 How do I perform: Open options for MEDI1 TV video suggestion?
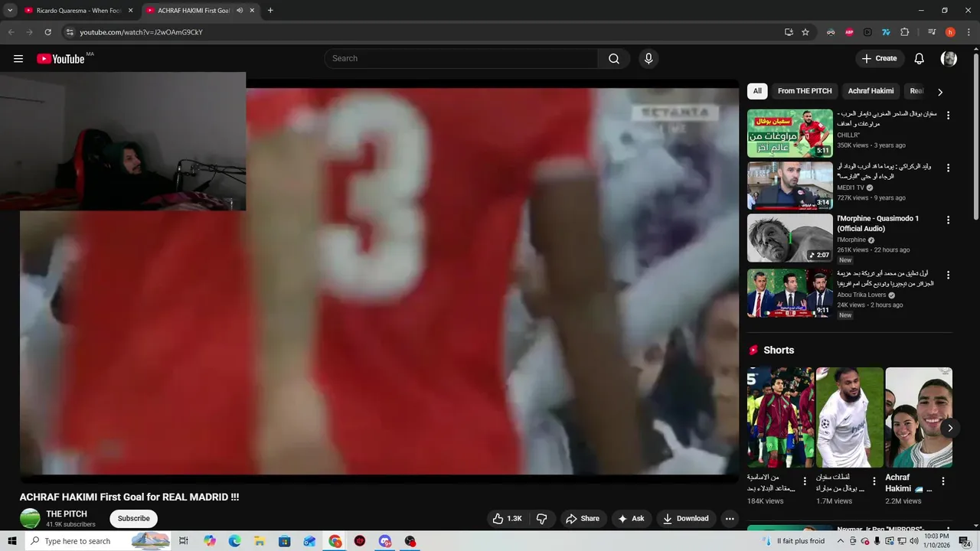[948, 168]
